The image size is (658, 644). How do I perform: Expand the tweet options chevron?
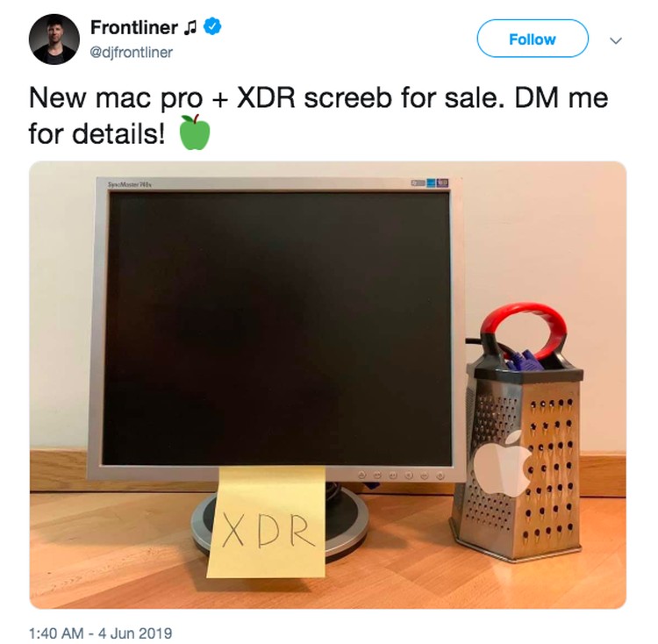616,40
